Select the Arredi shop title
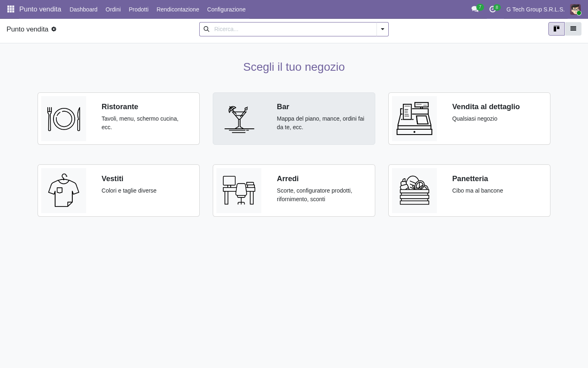 click(287, 179)
